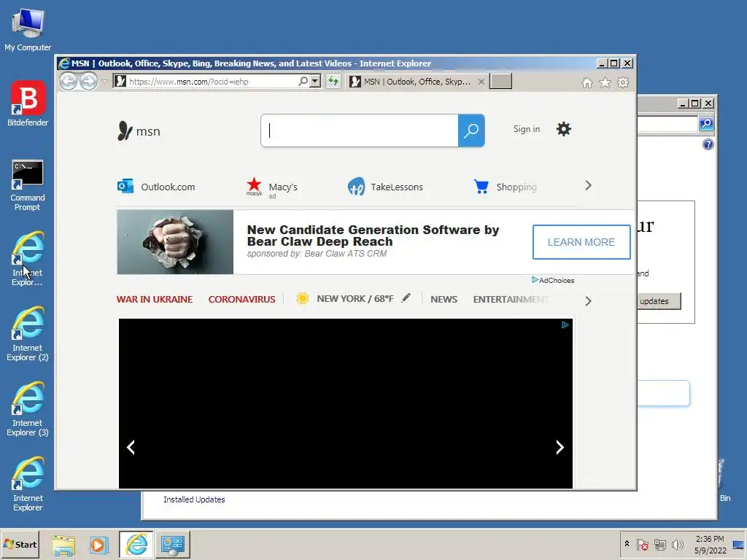Screen dimensions: 747x560
Task: Click the blue MSN search button
Action: pos(471,131)
